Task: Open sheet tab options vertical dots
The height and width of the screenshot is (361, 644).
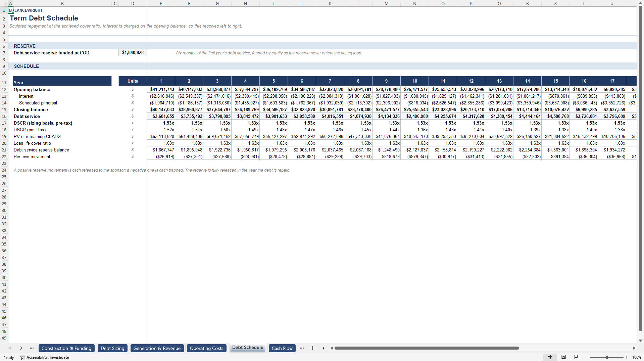Action: [324, 349]
